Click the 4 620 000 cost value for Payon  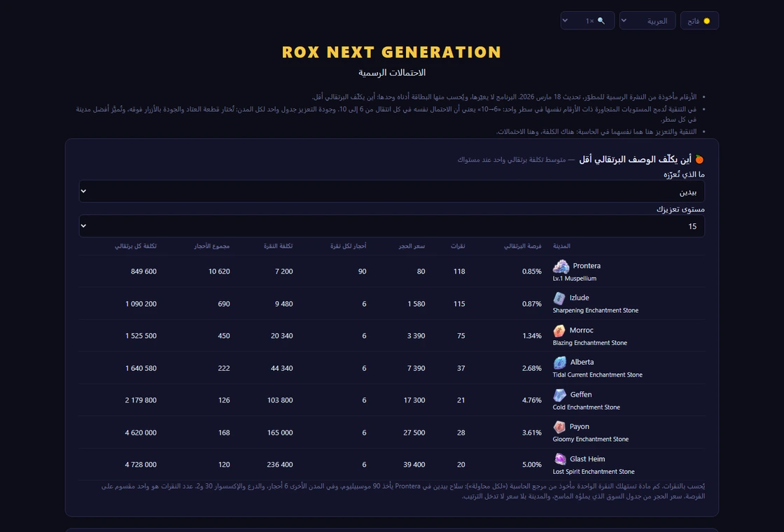tap(141, 433)
